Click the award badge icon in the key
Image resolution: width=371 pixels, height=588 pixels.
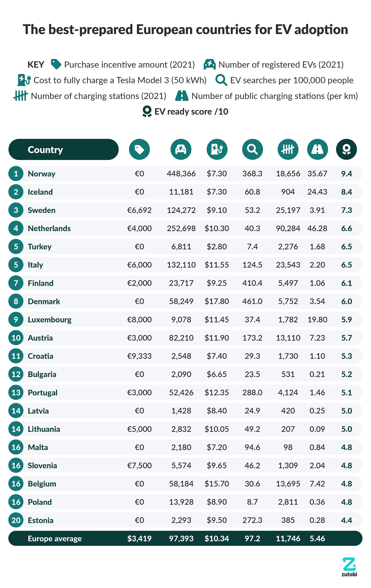[147, 111]
